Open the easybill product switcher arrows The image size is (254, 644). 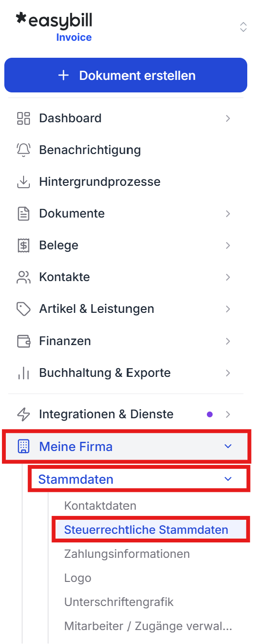pos(243,27)
